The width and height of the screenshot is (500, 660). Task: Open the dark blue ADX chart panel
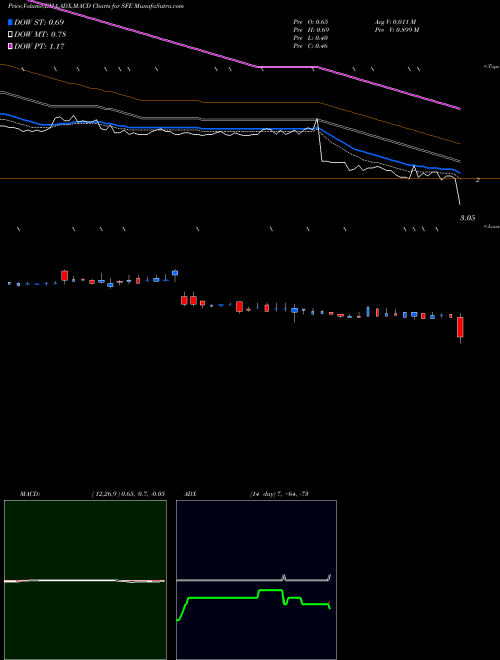tap(256, 580)
